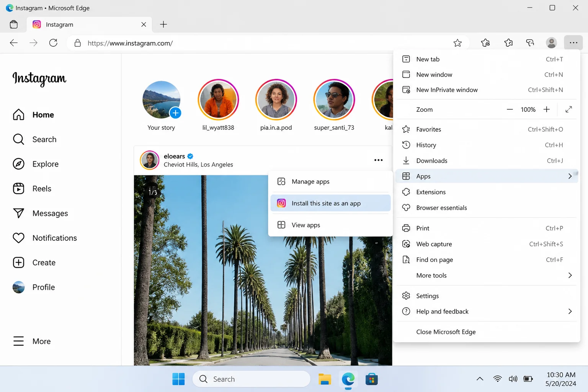The height and width of the screenshot is (392, 588).
Task: Open Profile in the Instagram sidebar
Action: pyautogui.click(x=34, y=287)
